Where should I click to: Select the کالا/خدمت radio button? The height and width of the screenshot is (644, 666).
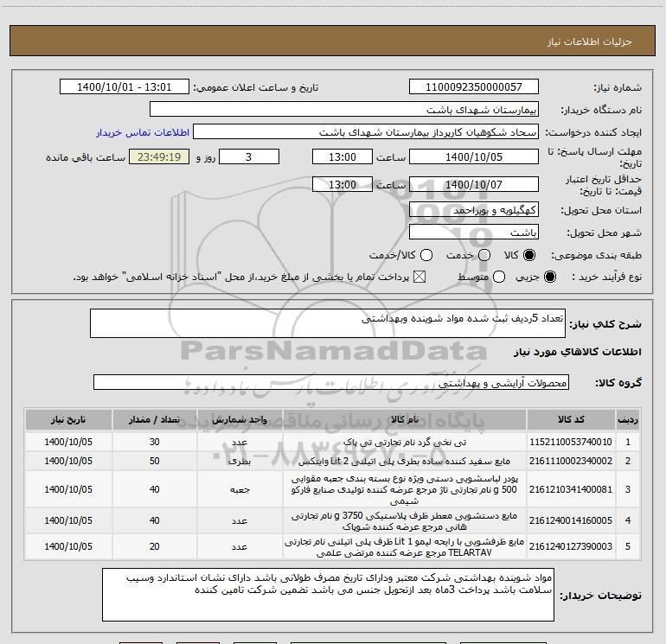426,255
